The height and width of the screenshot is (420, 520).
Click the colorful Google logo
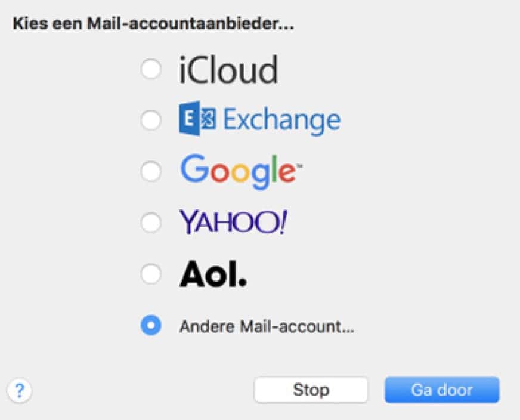point(241,172)
